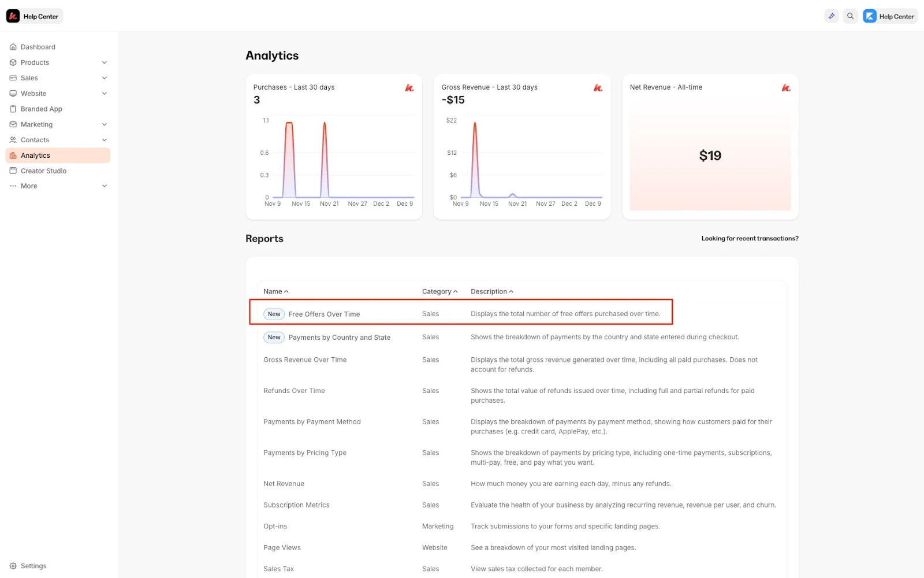Click Help Center label in top-left
Screen dimensions: 924x578
(x=41, y=17)
